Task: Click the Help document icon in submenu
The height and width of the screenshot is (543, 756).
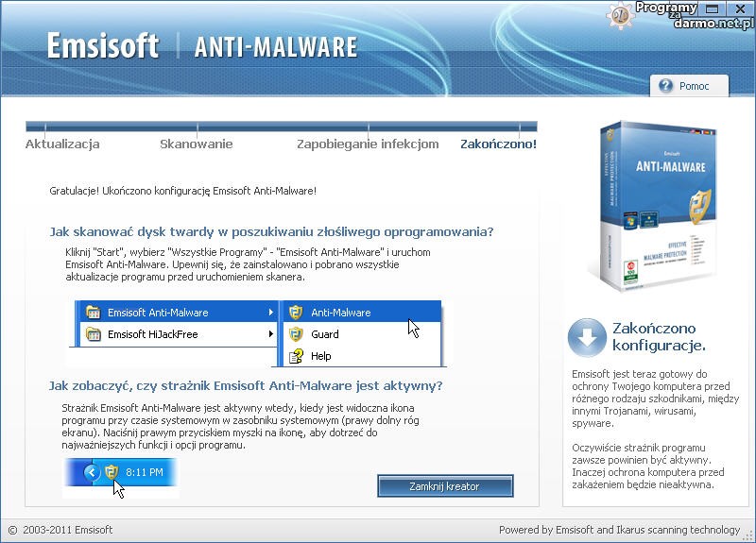Action: [296, 356]
